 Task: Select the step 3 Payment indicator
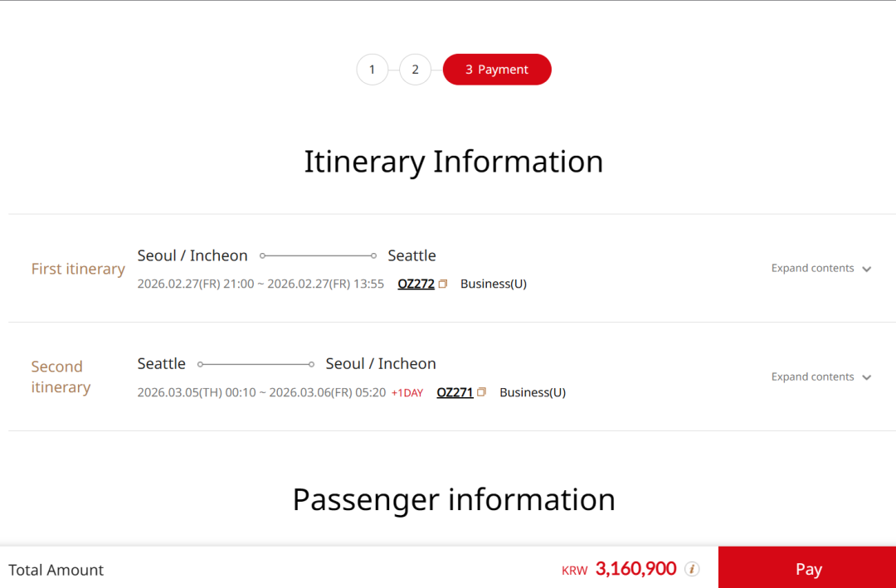pyautogui.click(x=497, y=70)
